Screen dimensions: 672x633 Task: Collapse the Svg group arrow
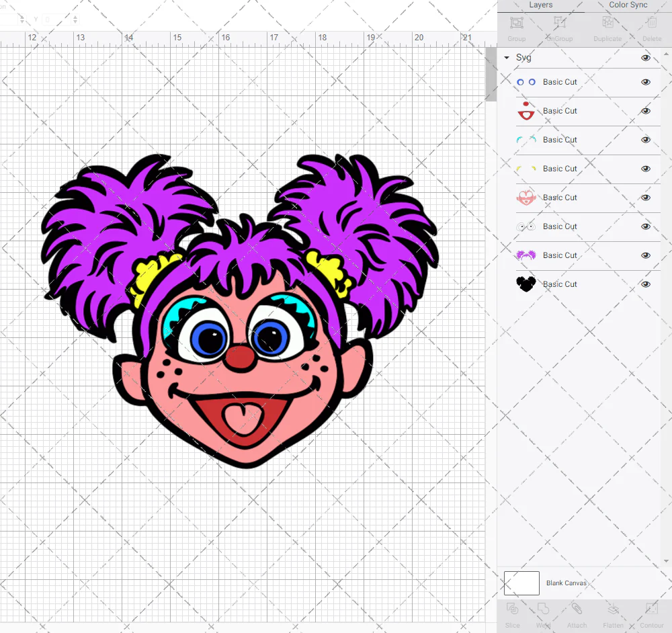(507, 58)
